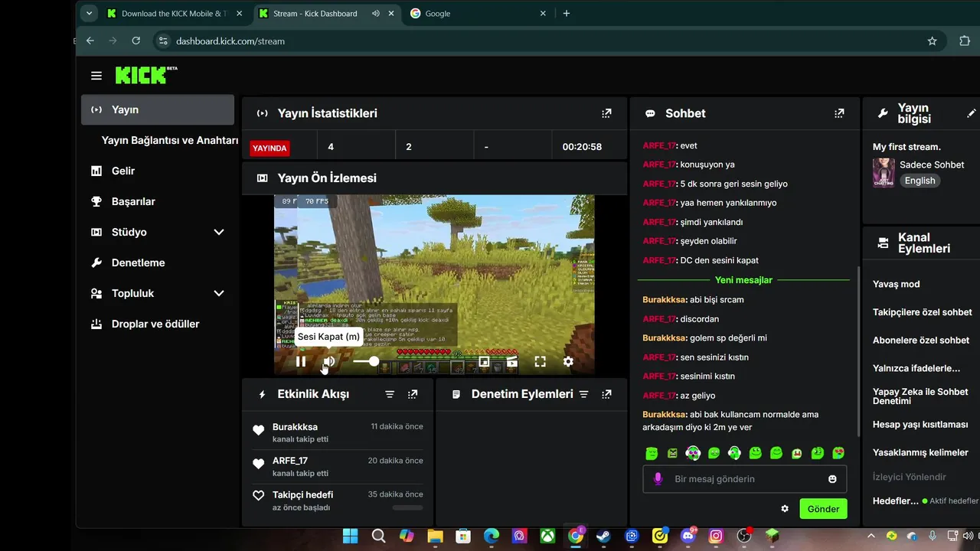Viewport: 980px width, 551px height.
Task: Send the chat message with Gönder
Action: click(823, 509)
